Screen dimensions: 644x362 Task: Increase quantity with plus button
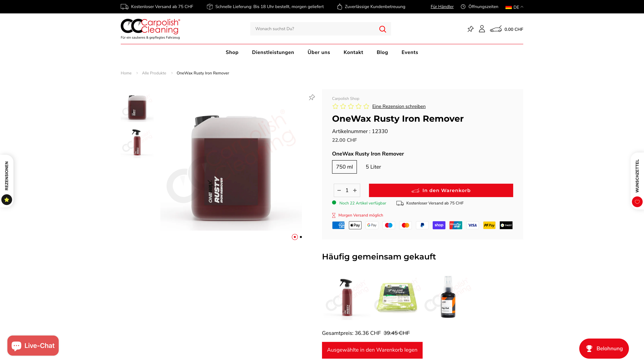point(355,190)
